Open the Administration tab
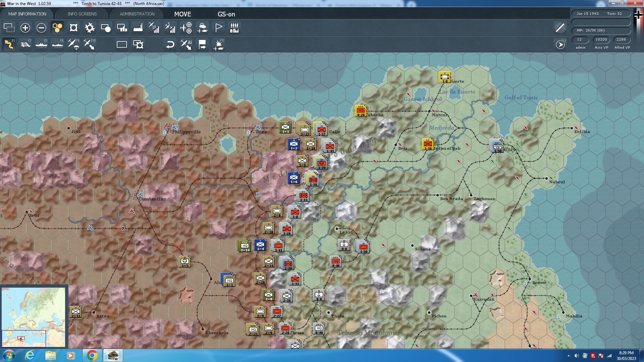 point(137,14)
